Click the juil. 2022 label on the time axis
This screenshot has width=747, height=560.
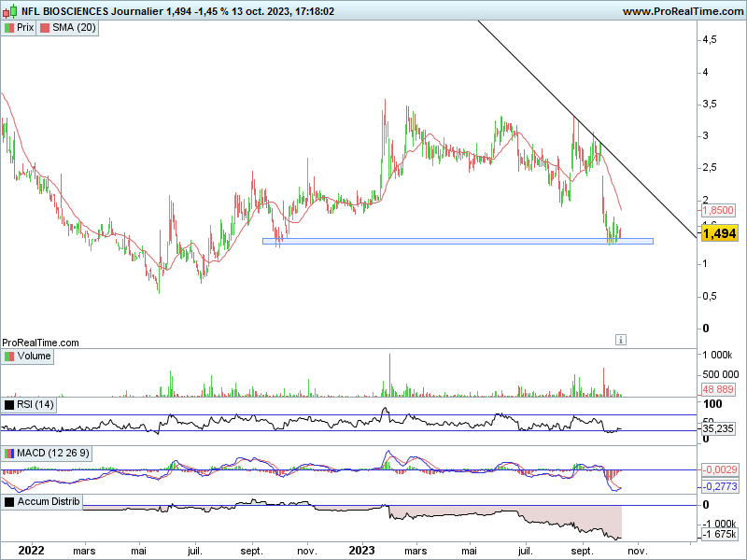(x=195, y=552)
